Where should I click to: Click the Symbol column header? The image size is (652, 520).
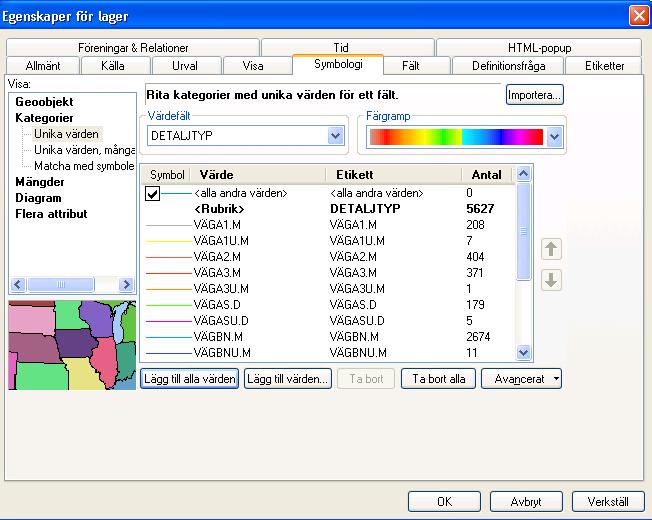point(167,175)
